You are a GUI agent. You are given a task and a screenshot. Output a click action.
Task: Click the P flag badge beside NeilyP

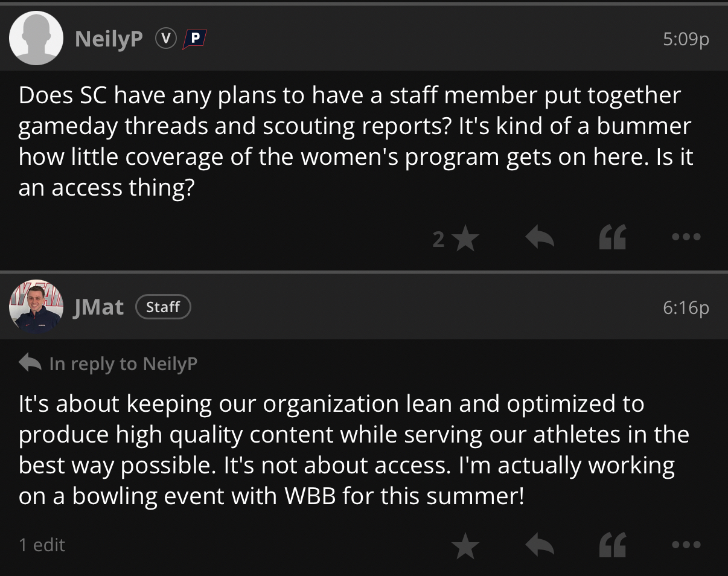coord(194,39)
